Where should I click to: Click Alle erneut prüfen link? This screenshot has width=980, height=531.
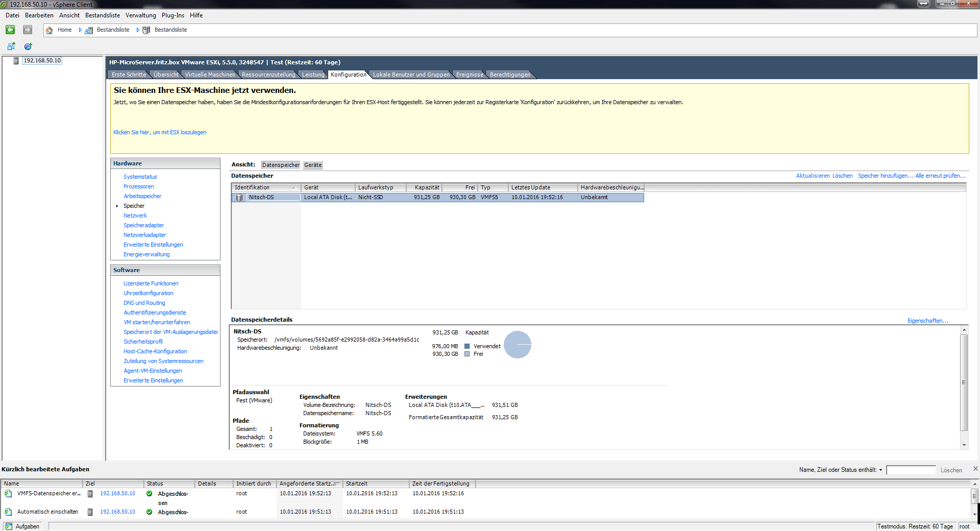[x=940, y=176]
